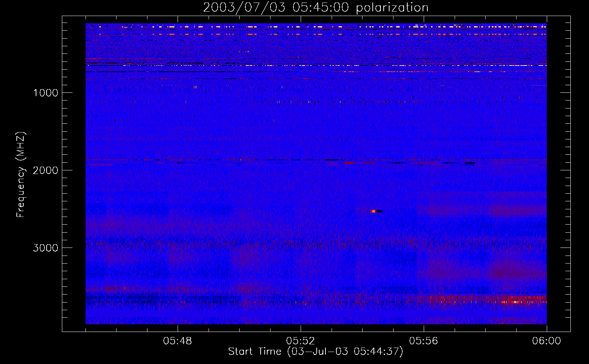Click the 05:52 time tick label
The height and width of the screenshot is (364, 589).
(301, 341)
